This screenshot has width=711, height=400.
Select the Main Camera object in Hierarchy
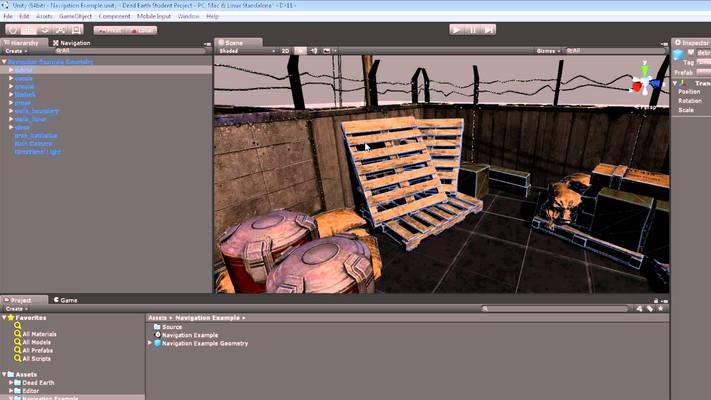pyautogui.click(x=33, y=144)
